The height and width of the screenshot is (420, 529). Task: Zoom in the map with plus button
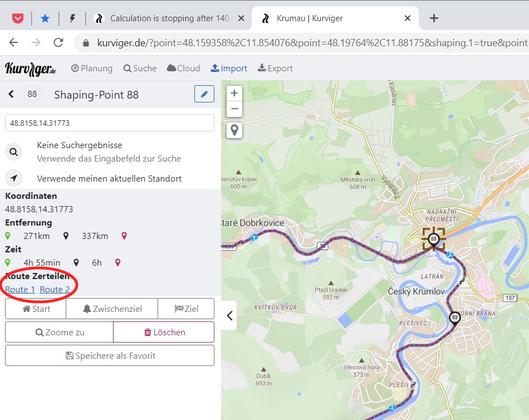point(234,94)
